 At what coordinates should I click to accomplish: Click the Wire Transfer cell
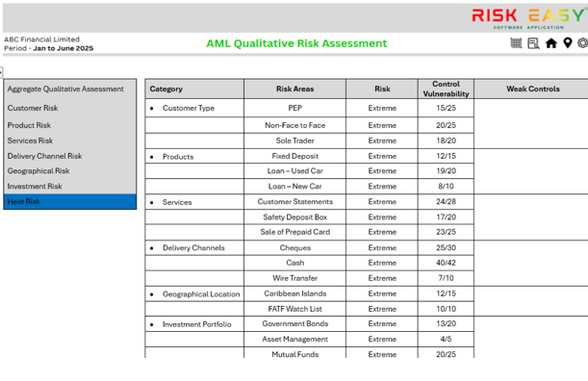point(294,278)
